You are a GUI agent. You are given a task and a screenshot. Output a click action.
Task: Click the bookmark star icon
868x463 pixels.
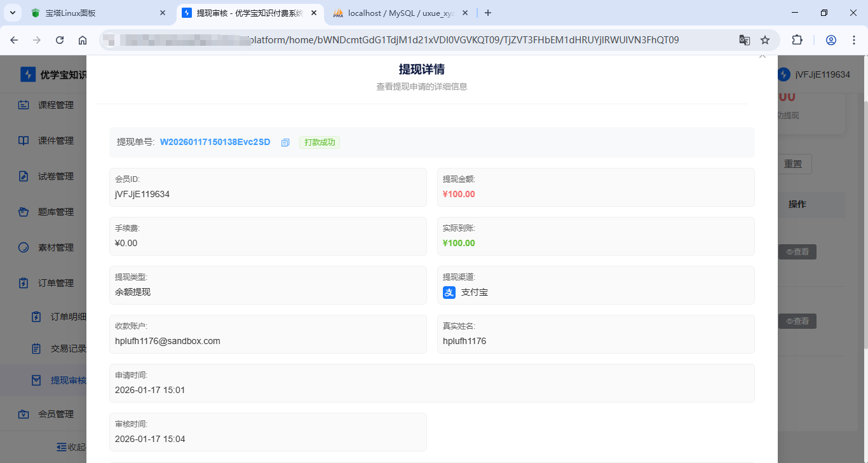point(766,39)
